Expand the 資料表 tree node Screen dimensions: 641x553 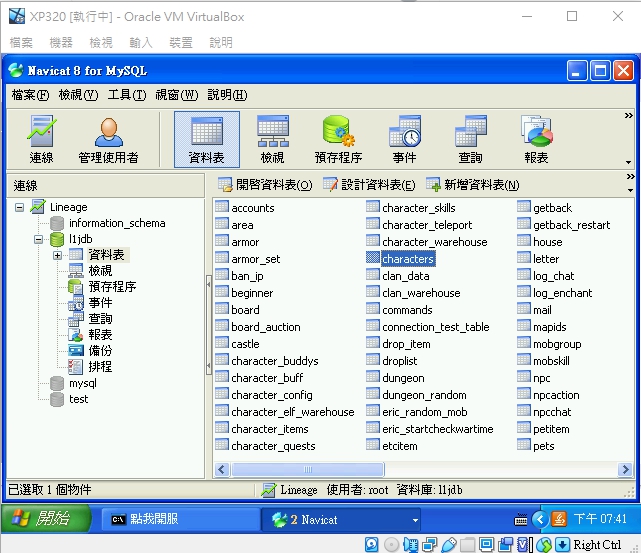point(58,255)
